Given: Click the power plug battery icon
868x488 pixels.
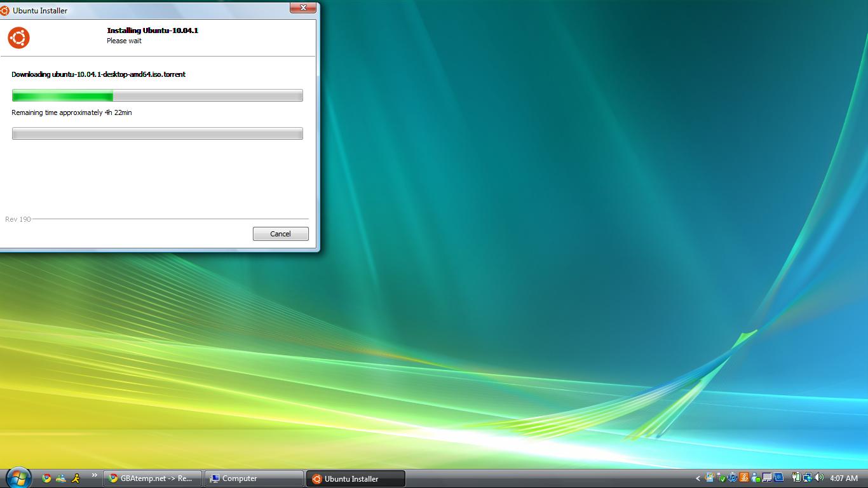Looking at the screenshot, I should click(x=796, y=478).
